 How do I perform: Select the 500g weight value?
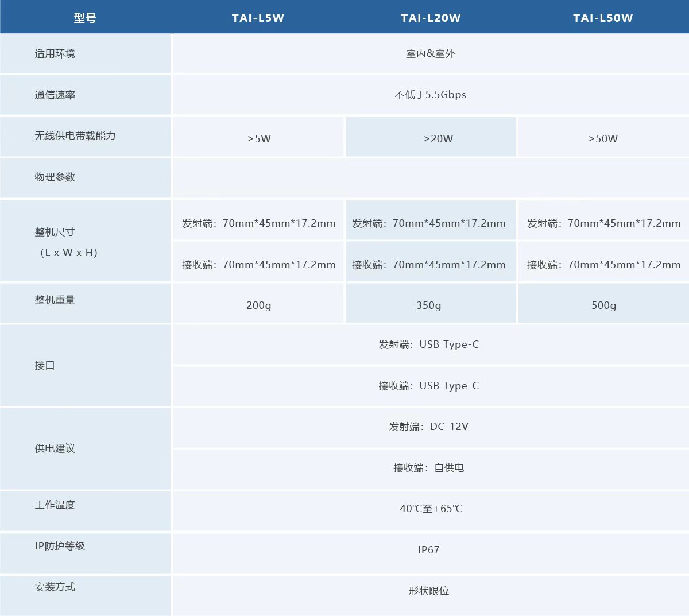click(x=603, y=305)
